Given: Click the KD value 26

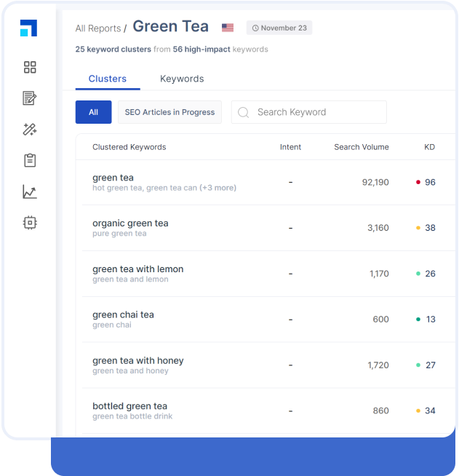Looking at the screenshot, I should (430, 274).
